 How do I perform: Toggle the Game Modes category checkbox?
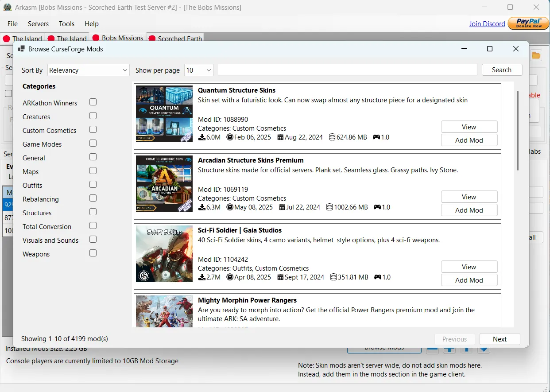[x=93, y=144]
